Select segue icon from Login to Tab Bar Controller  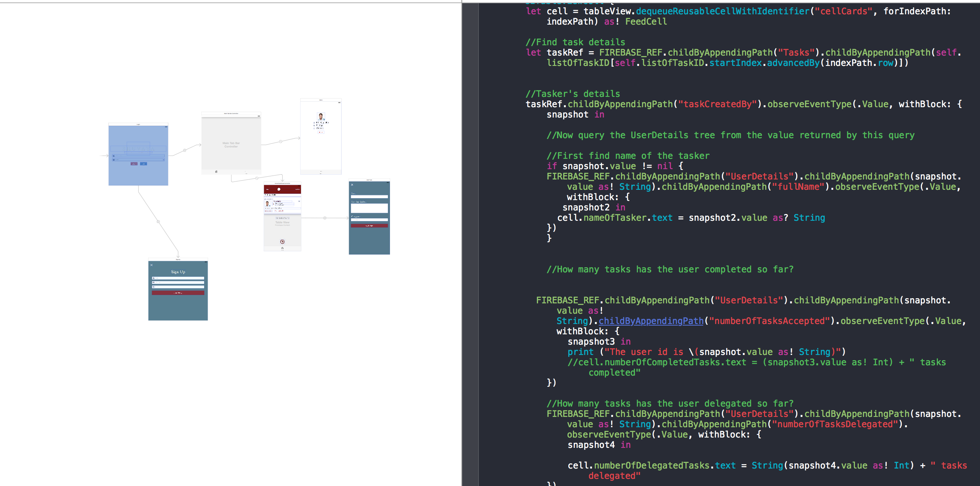point(185,150)
